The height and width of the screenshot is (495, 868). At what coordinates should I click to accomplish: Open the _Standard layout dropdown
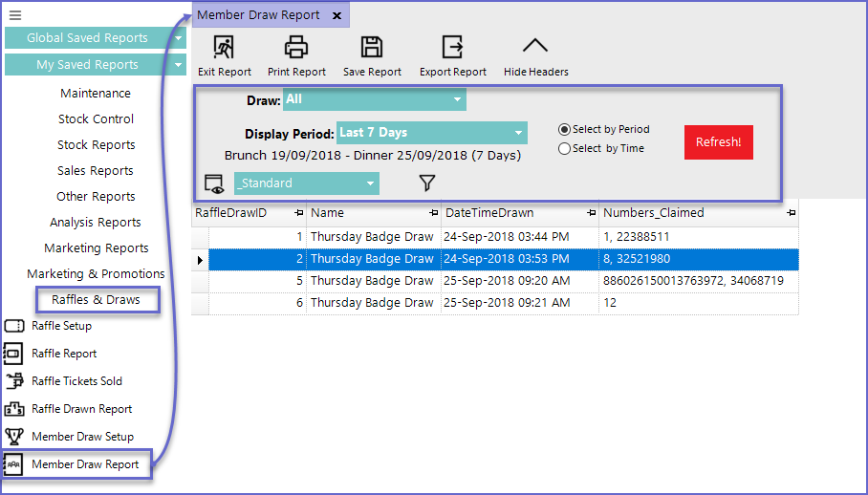tap(306, 183)
